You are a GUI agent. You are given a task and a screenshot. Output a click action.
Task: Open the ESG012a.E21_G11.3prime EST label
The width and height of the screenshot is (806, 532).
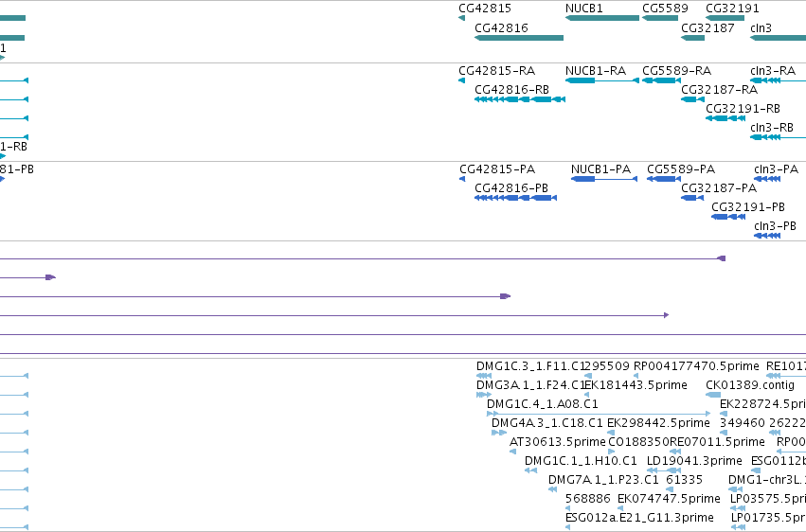(639, 518)
